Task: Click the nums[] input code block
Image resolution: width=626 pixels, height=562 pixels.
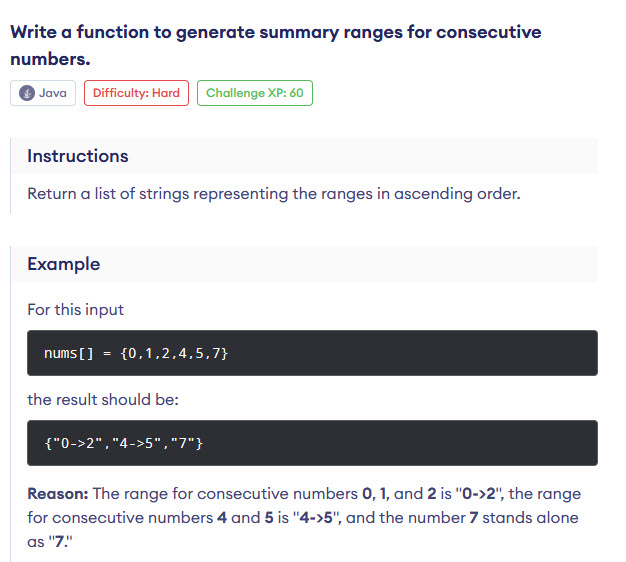Action: (x=312, y=353)
